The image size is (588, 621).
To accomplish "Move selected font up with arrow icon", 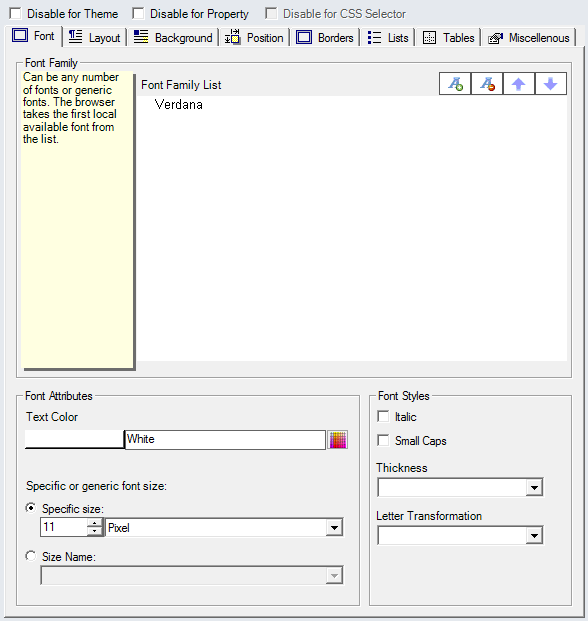I will pos(519,84).
